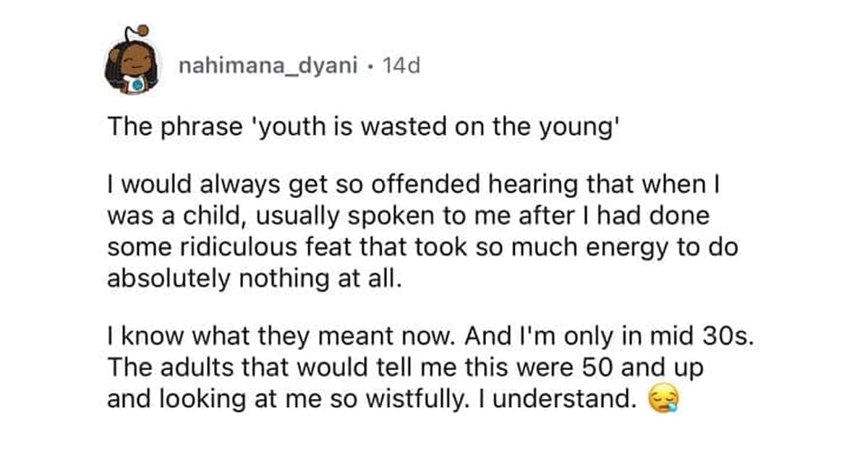868x454 pixels.
Task: Click the antenna on the Snoo avatar
Action: coord(143,30)
